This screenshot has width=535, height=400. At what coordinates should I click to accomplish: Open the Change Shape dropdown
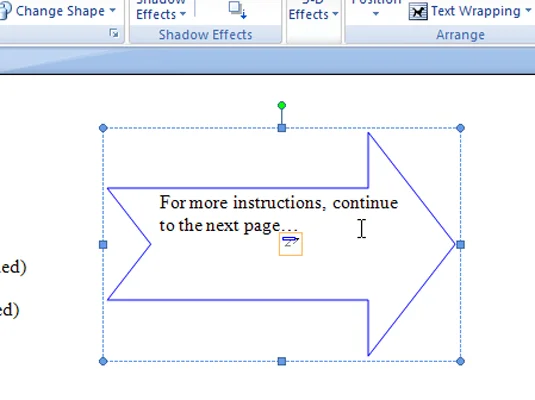58,11
